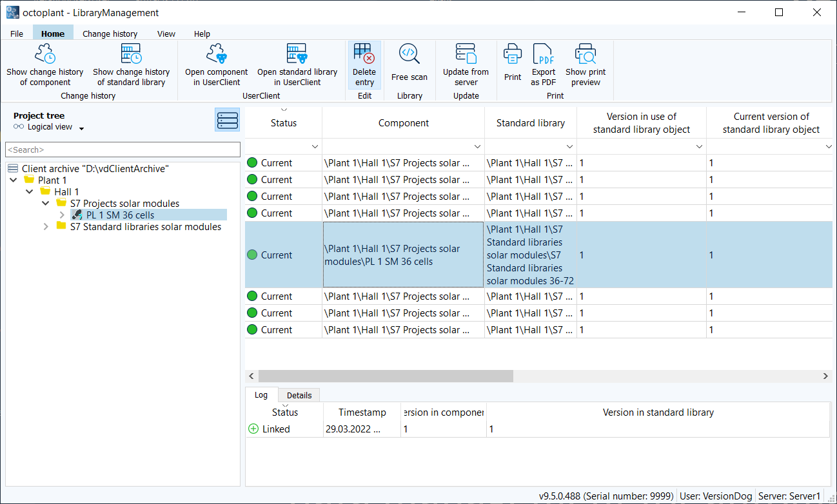Click Show change history of standard library

[131, 65]
